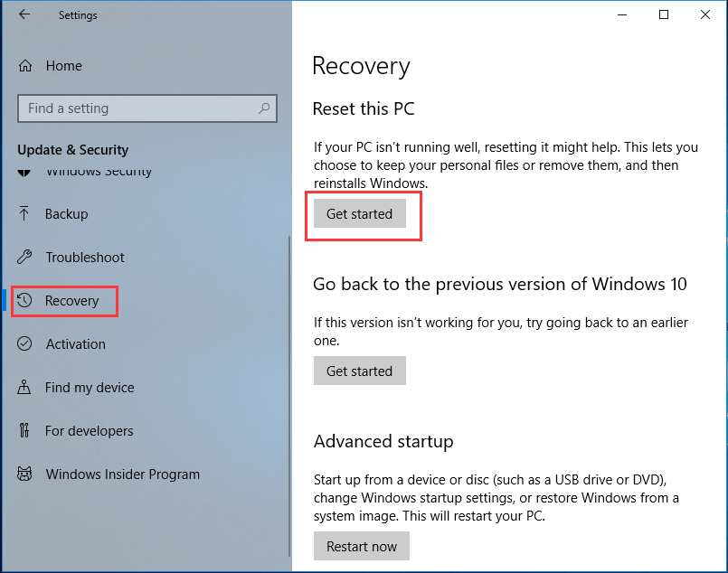
Task: Go to the Activation section
Action: point(76,344)
